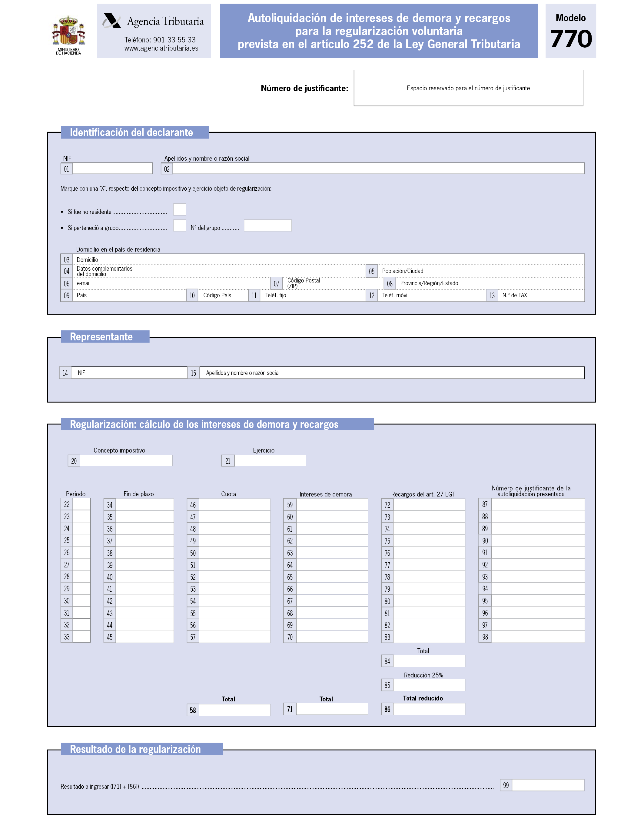Viewport: 644px width, 819px height.
Task: Click the Domicilio field 03
Action: pyautogui.click(x=328, y=259)
